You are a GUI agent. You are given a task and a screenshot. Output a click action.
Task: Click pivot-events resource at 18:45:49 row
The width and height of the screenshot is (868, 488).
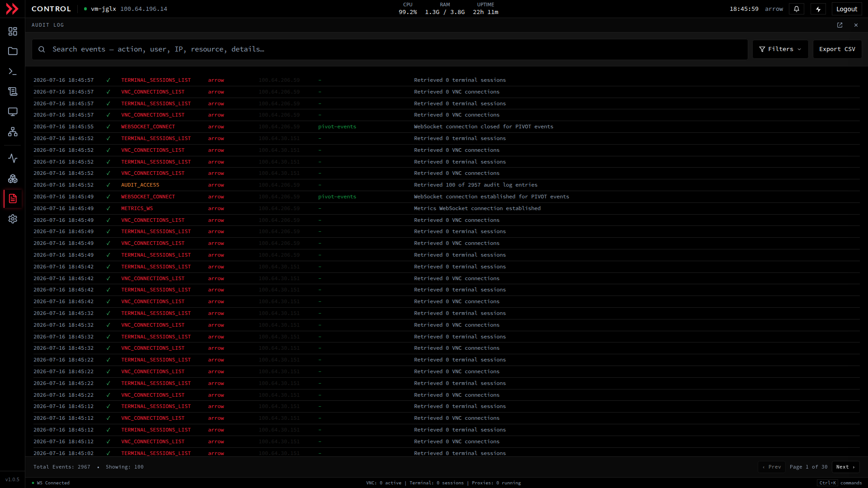coord(337,197)
